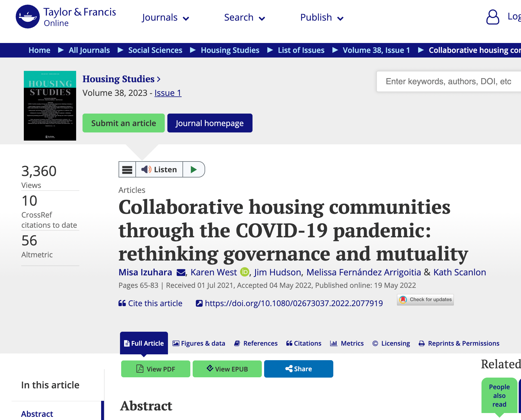Open the People also read tab
Screen dimensions: 521x420
(x=499, y=396)
